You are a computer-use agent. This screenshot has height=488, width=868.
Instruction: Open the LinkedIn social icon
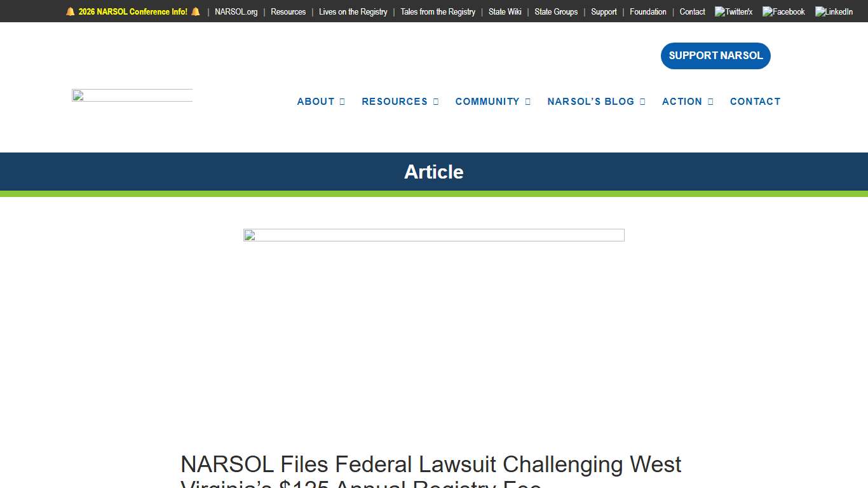coord(833,11)
